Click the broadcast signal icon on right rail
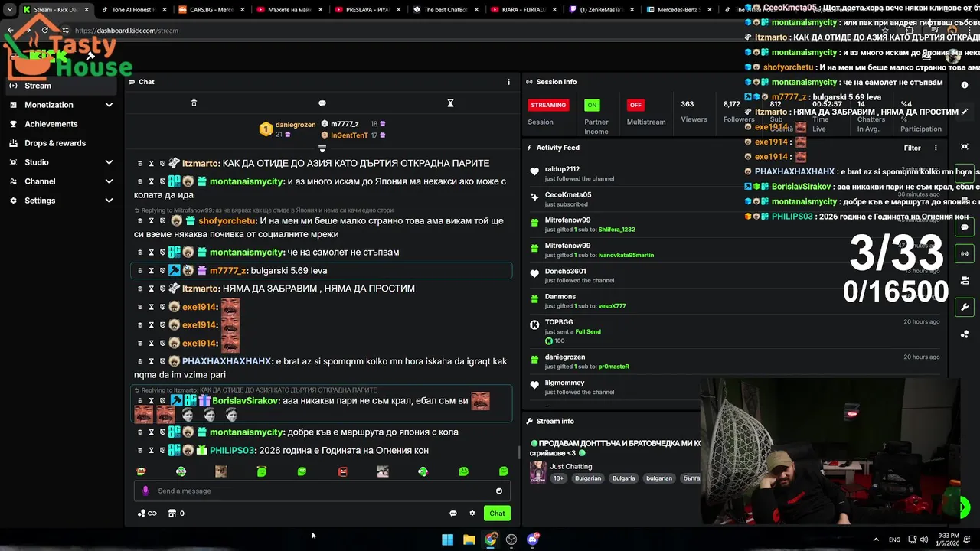980x551 pixels. click(965, 253)
